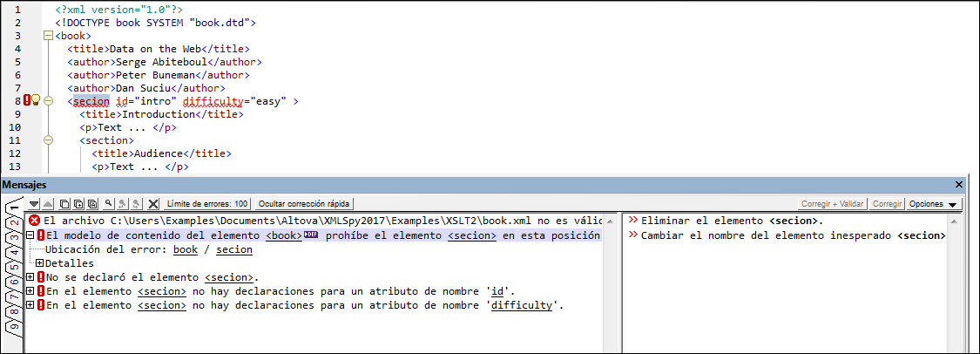The height and width of the screenshot is (354, 980).
Task: Click the previous message up-arrow icon
Action: coord(48,204)
